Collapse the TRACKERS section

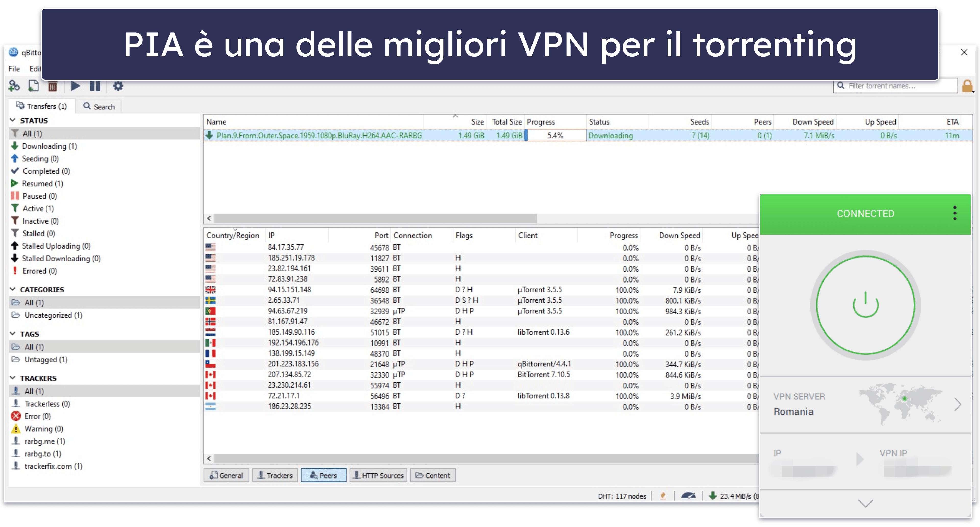[x=13, y=378]
